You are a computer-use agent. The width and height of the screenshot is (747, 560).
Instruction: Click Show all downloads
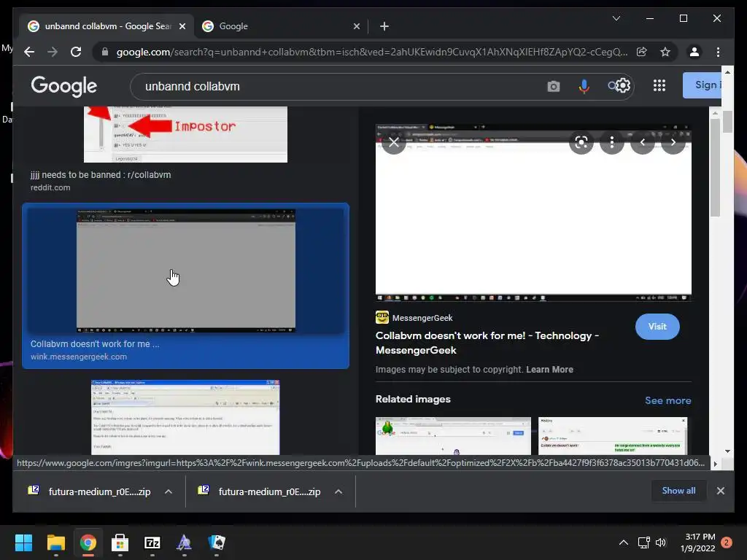[x=678, y=491]
